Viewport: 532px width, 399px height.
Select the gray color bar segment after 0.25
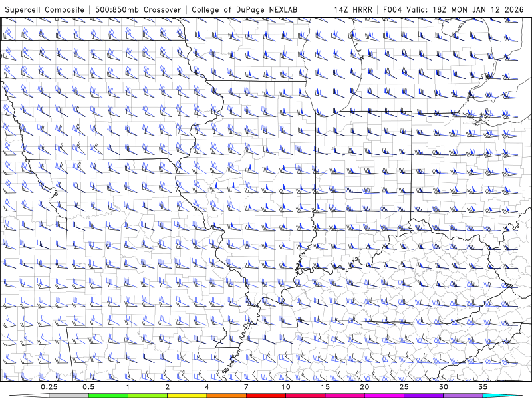point(68,396)
